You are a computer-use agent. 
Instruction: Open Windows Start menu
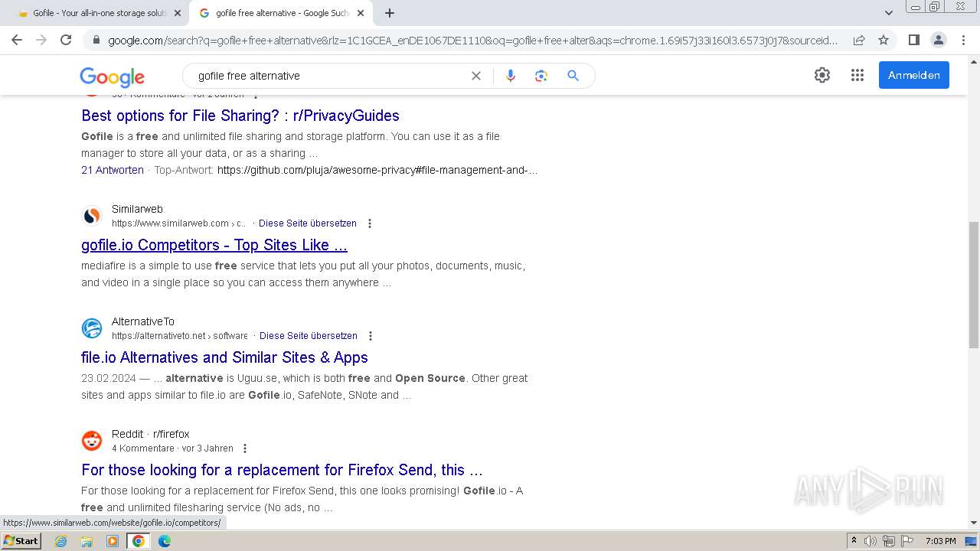tap(21, 541)
